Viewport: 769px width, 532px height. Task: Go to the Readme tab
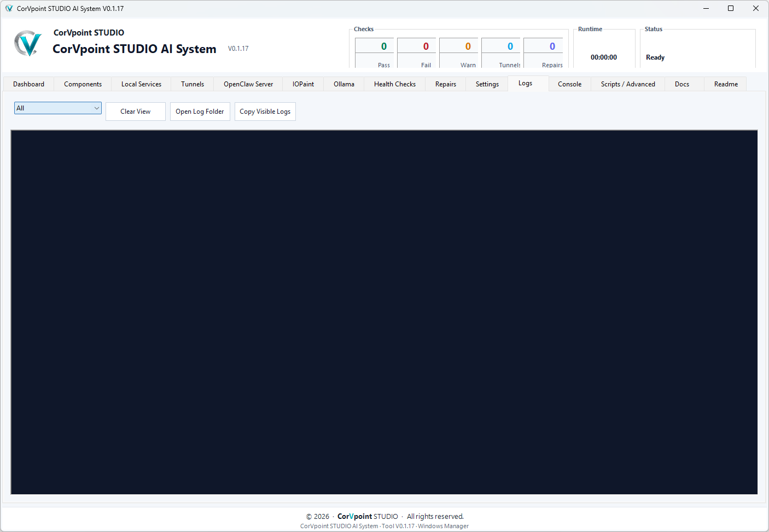click(726, 84)
